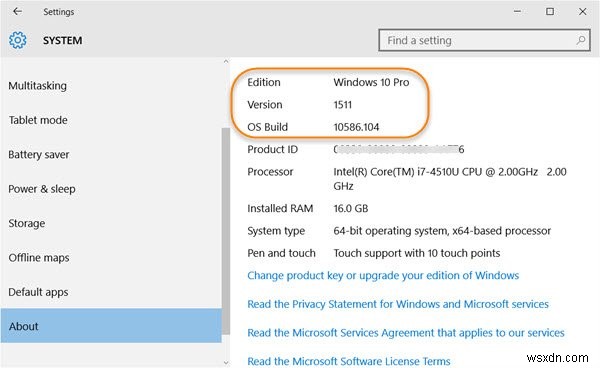Click the Version label
Image resolution: width=600 pixels, height=368 pixels.
pyautogui.click(x=265, y=105)
